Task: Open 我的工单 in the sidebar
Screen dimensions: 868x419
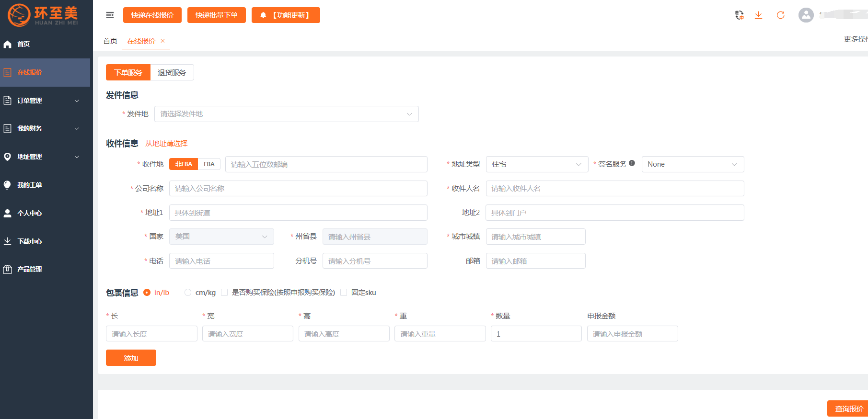Action: point(30,185)
